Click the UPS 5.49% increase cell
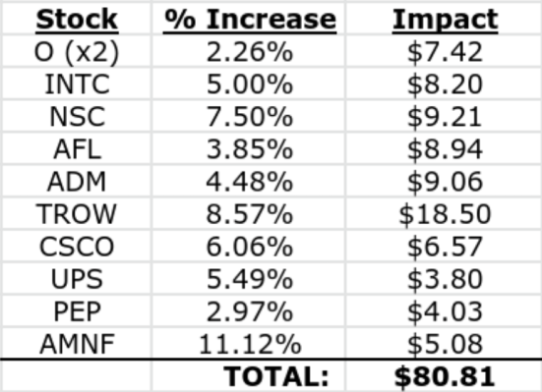This screenshot has height=392, width=542. tap(249, 279)
